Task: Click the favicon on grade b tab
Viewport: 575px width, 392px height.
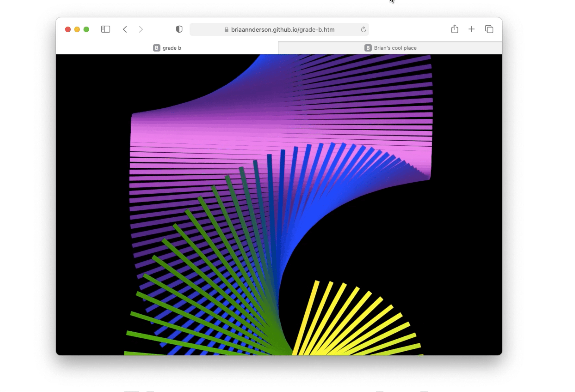Action: (156, 48)
